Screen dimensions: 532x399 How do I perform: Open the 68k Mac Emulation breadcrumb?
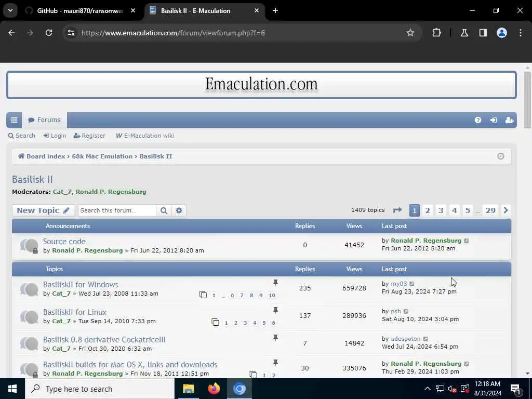[102, 156]
